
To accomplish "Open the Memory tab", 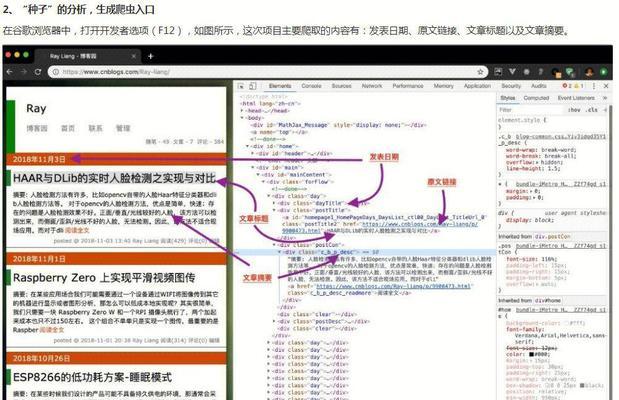I will (x=443, y=86).
